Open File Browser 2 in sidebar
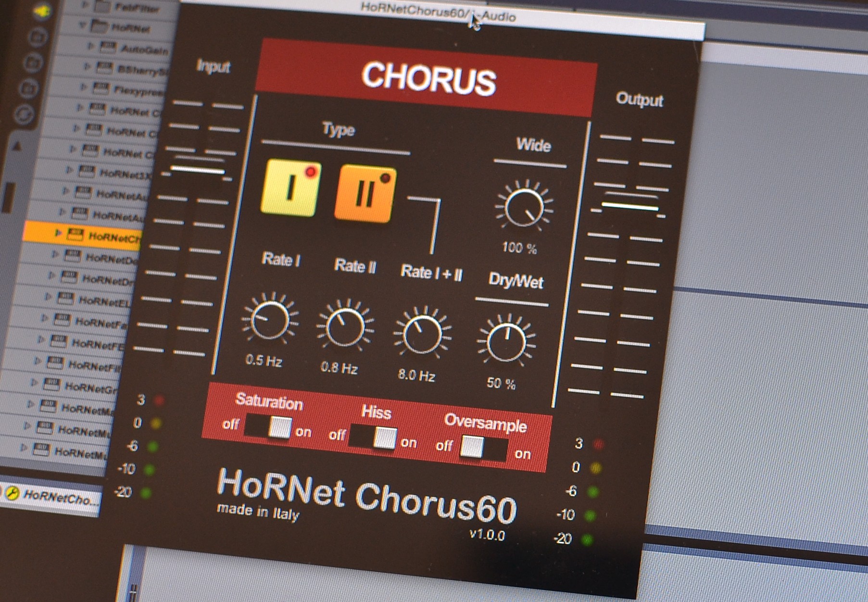 point(34,63)
